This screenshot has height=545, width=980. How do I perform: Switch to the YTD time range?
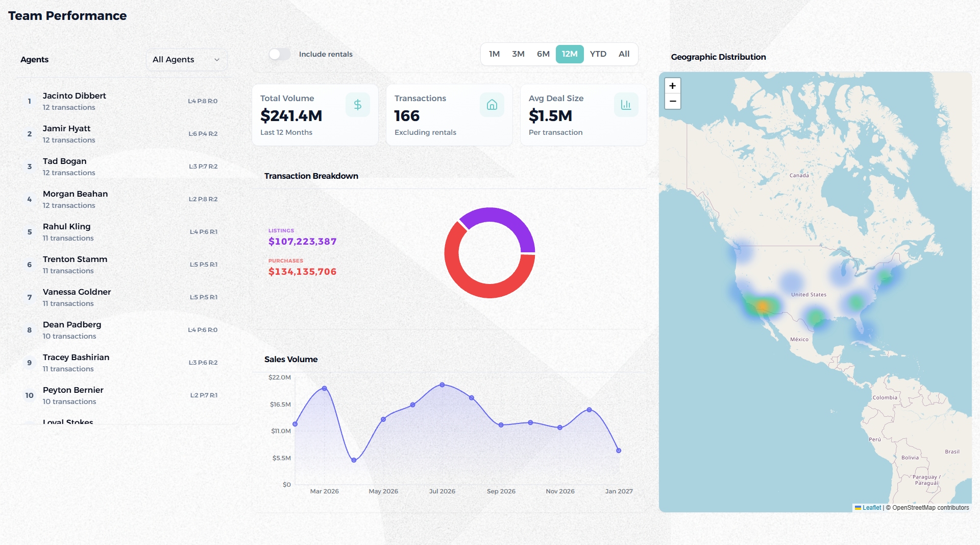[x=598, y=54]
